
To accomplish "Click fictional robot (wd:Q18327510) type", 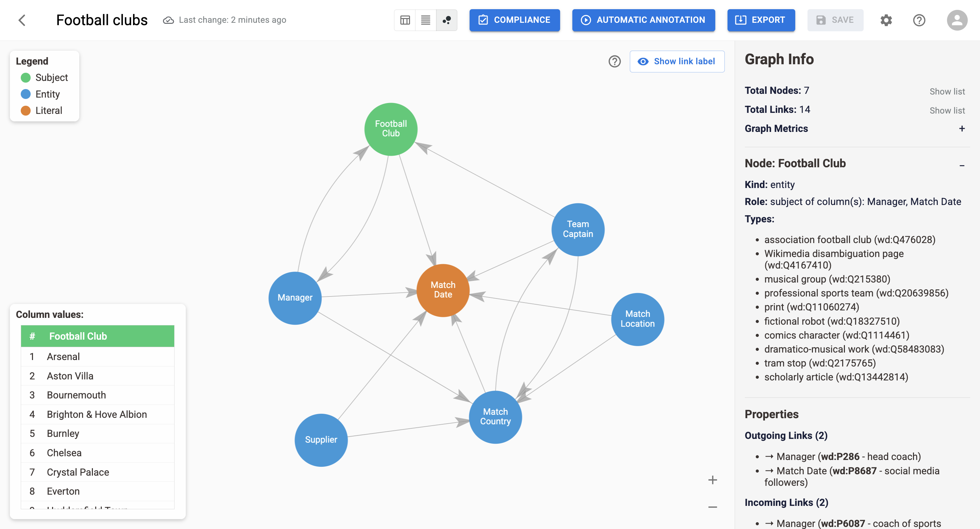I will [832, 322].
